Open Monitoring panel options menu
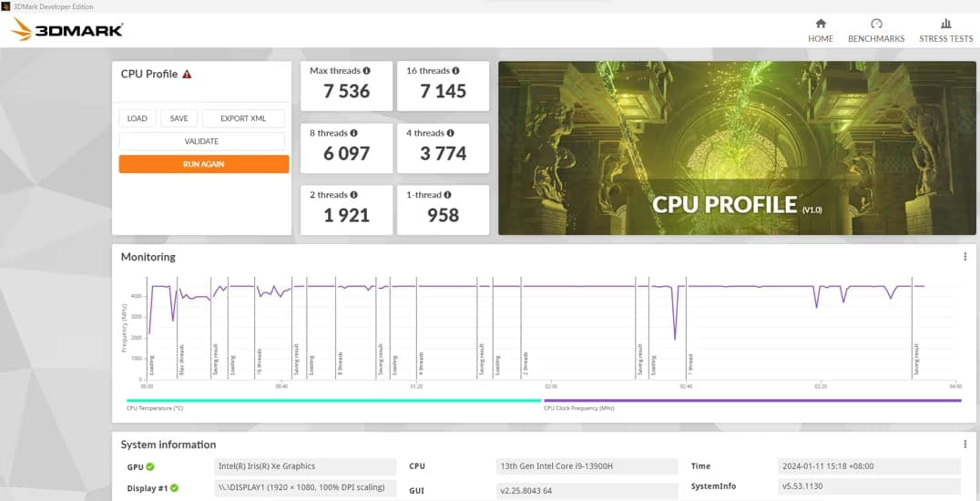The height and width of the screenshot is (501, 980). click(965, 257)
